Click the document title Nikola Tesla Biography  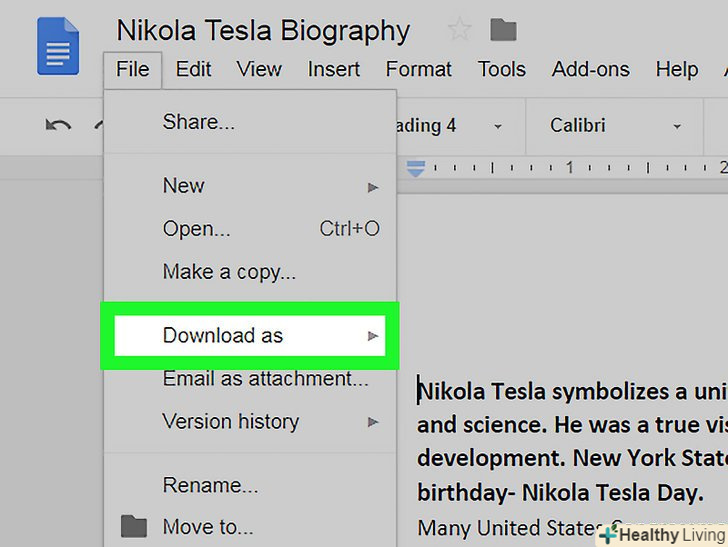coord(263,31)
